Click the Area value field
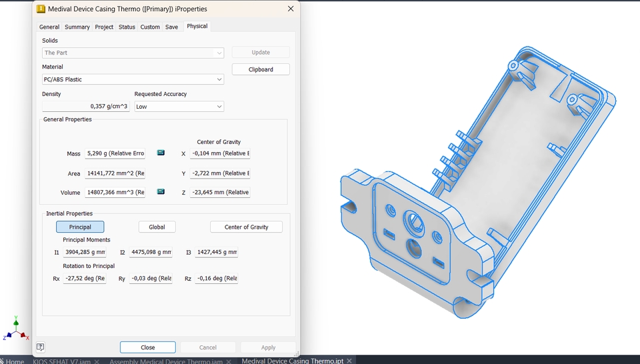The image size is (640, 364). (115, 173)
